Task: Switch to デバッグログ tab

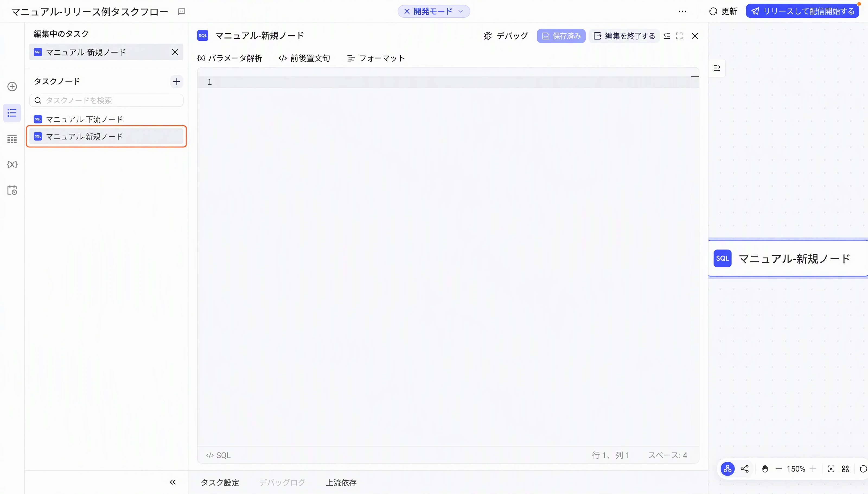Action: click(282, 483)
